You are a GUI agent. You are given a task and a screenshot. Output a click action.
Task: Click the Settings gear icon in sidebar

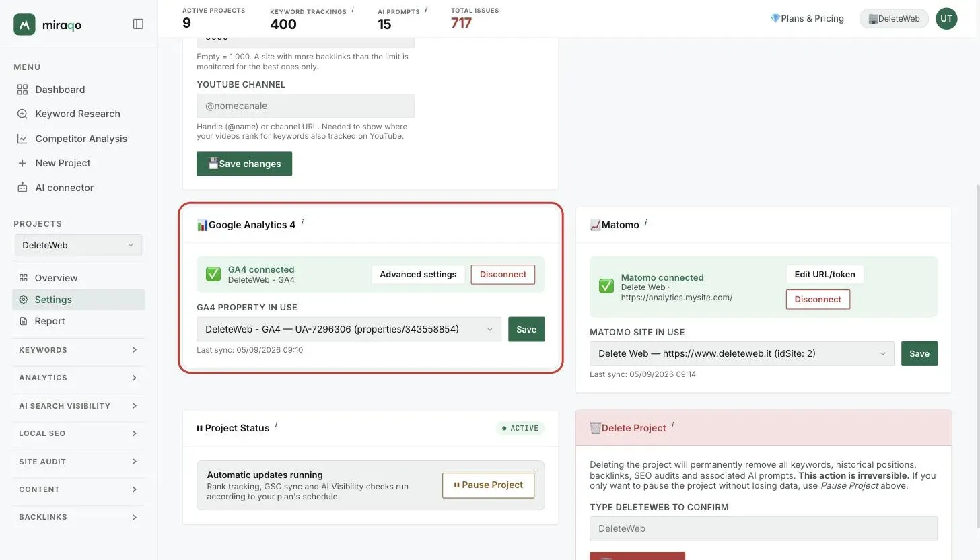[x=24, y=300]
